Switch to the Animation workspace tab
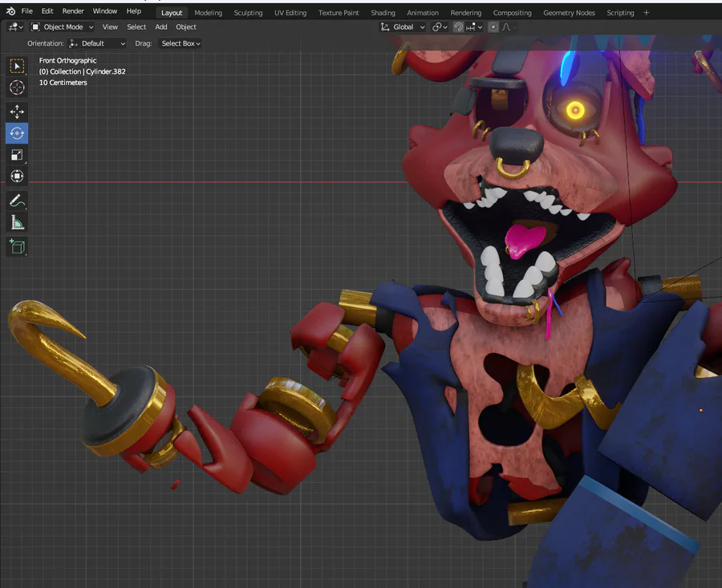722x588 pixels. point(423,13)
